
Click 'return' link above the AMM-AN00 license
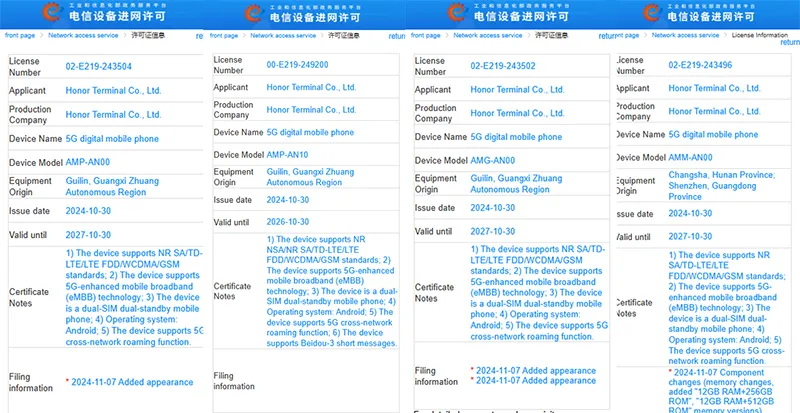coord(790,42)
